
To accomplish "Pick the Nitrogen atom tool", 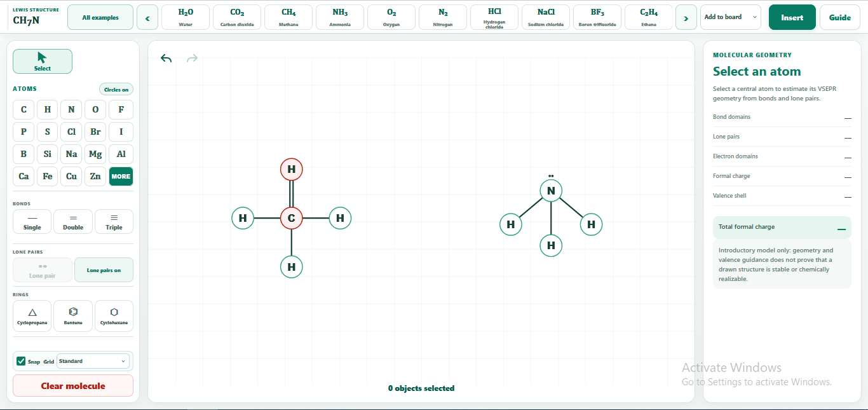I will pos(71,109).
